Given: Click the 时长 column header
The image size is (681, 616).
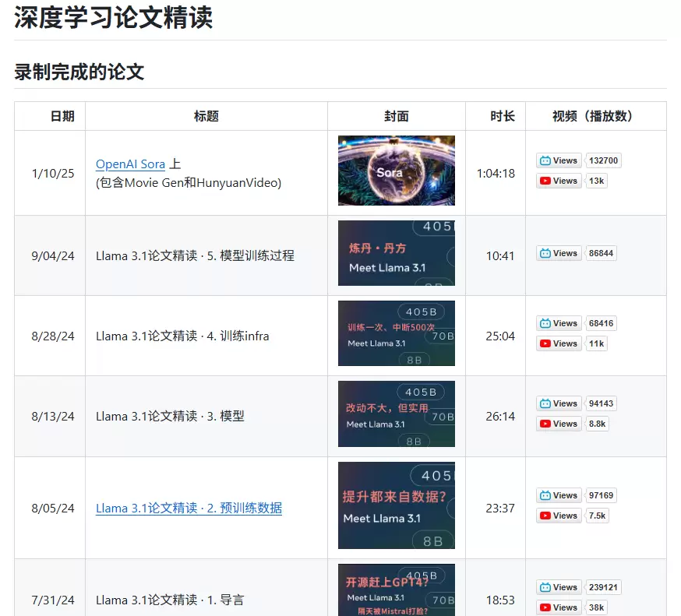Looking at the screenshot, I should 503,116.
